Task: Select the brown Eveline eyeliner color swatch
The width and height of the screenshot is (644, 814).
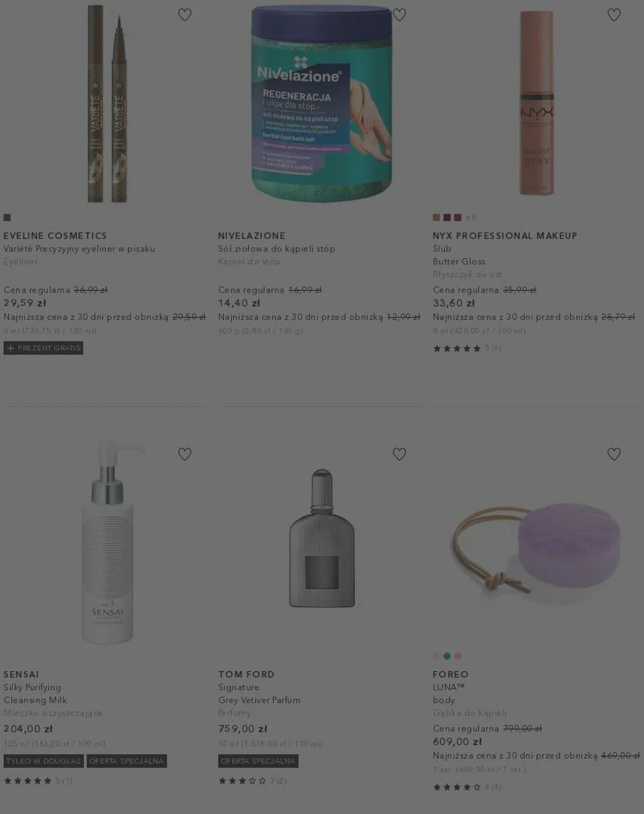Action: click(7, 217)
